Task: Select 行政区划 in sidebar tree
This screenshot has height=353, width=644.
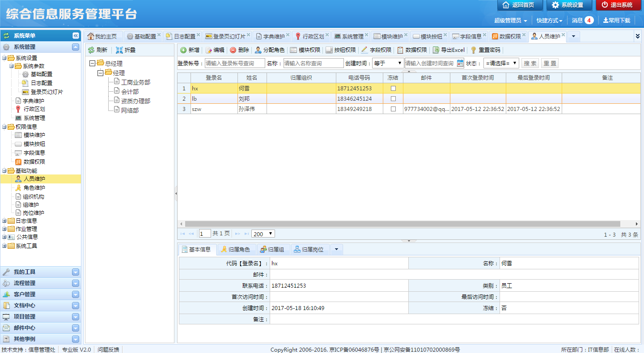Action: (34, 109)
